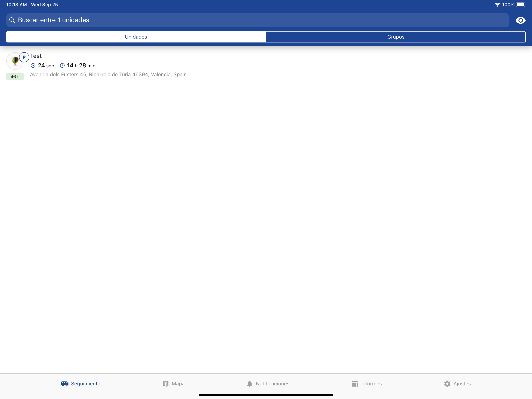
Task: Open the Seguimiento tab
Action: [x=81, y=384]
